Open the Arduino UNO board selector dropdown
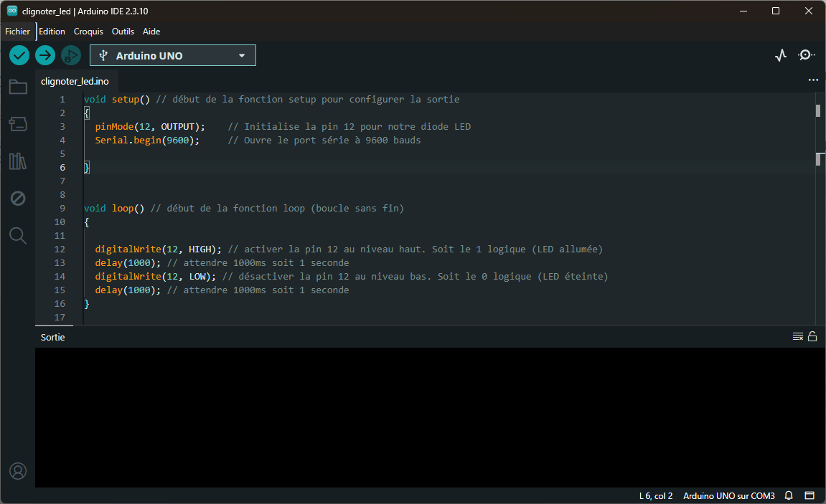This screenshot has width=826, height=504. 173,55
